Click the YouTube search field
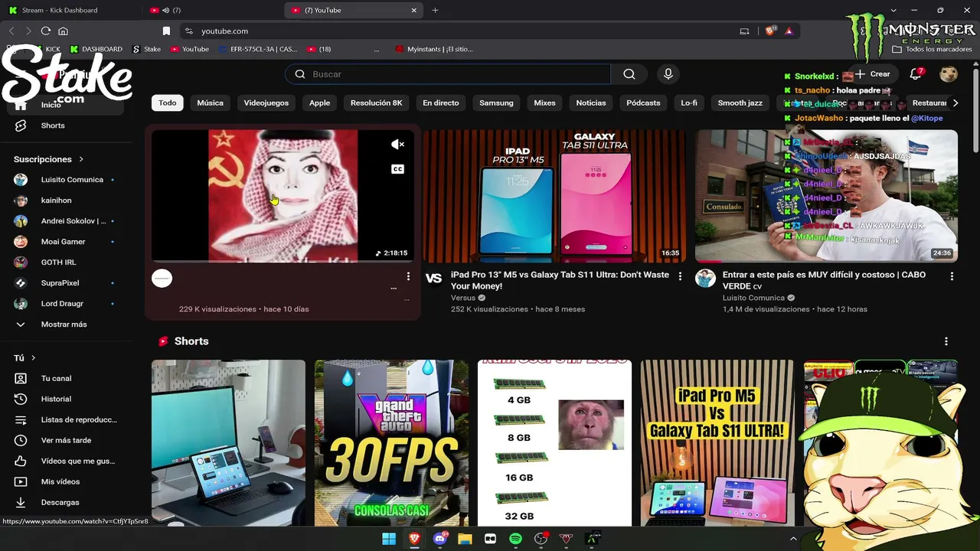This screenshot has width=980, height=551. [449, 74]
